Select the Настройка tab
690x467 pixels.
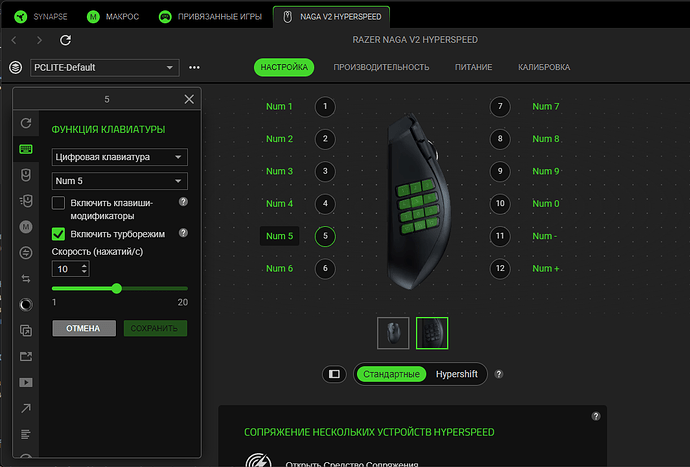(x=284, y=67)
